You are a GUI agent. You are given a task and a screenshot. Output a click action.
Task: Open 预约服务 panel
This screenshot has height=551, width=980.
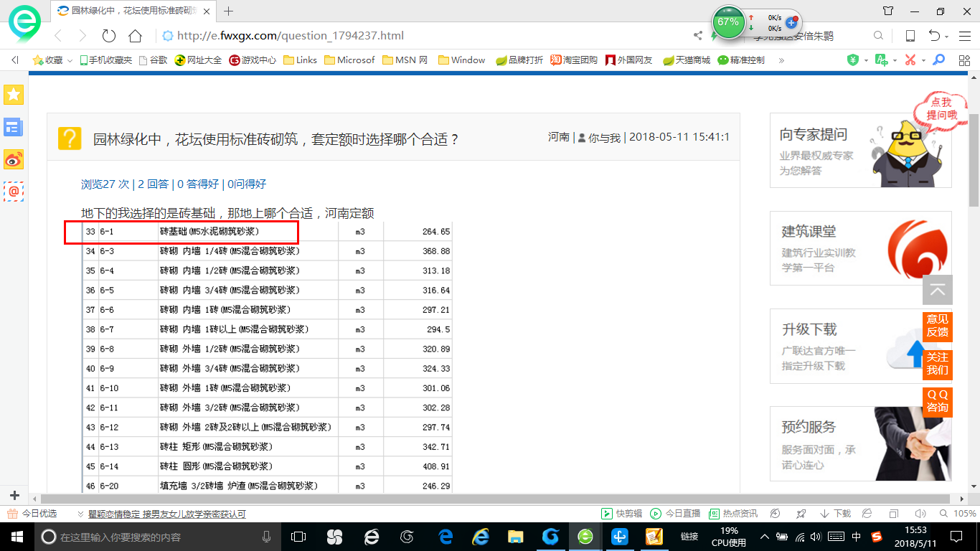tap(860, 443)
